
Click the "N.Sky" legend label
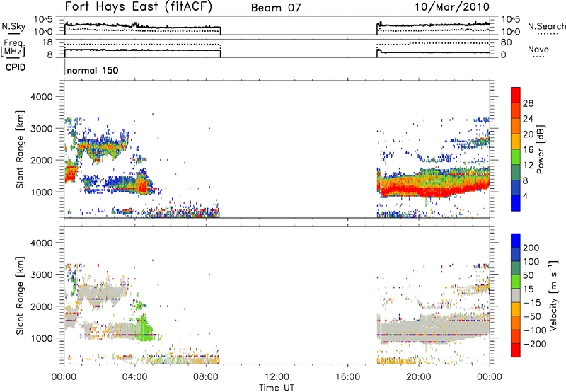click(x=13, y=26)
